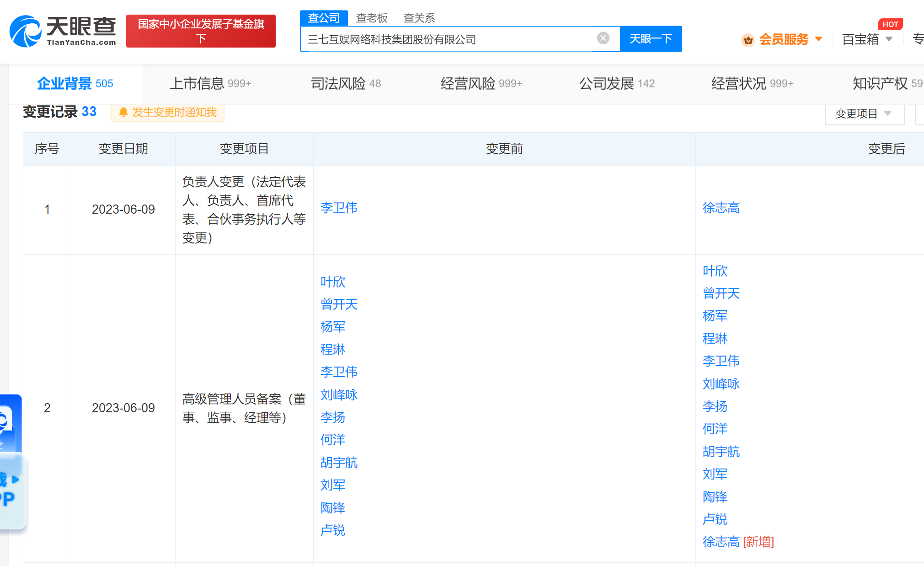Click the 变更日期 column header
The width and height of the screenshot is (924, 566).
(123, 149)
